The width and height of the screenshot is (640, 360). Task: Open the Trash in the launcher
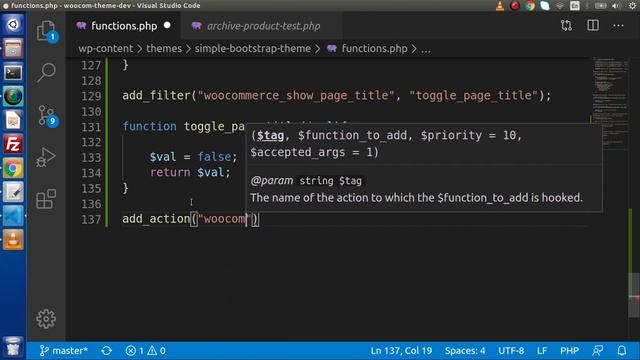[x=13, y=347]
